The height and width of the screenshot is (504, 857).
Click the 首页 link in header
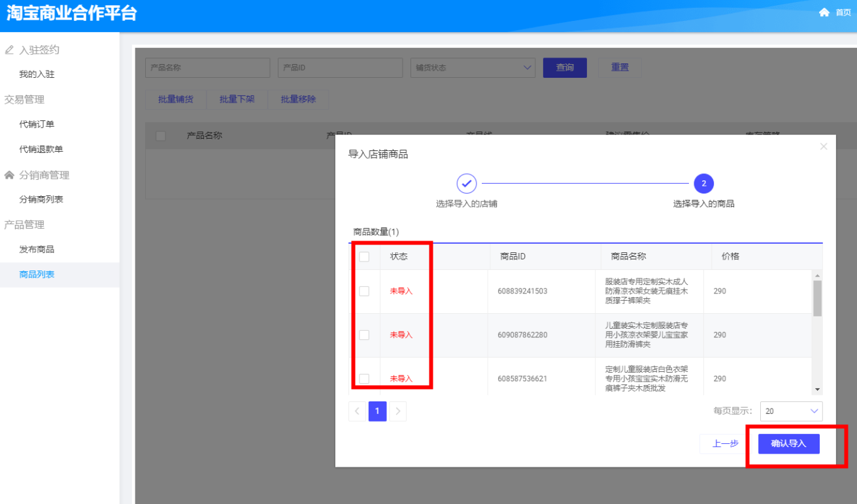tap(843, 12)
